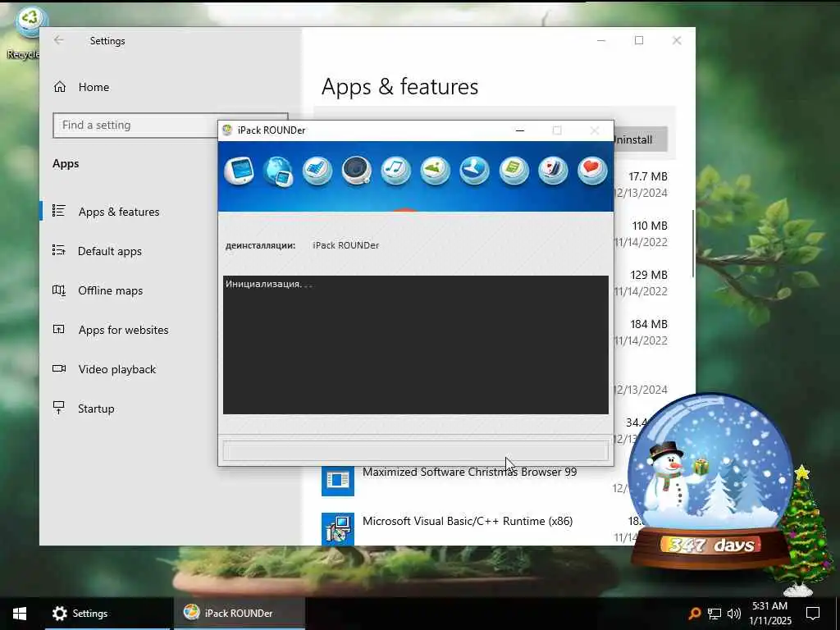
Task: Open the taskbar clock showing 5:31 AM
Action: coord(769,614)
